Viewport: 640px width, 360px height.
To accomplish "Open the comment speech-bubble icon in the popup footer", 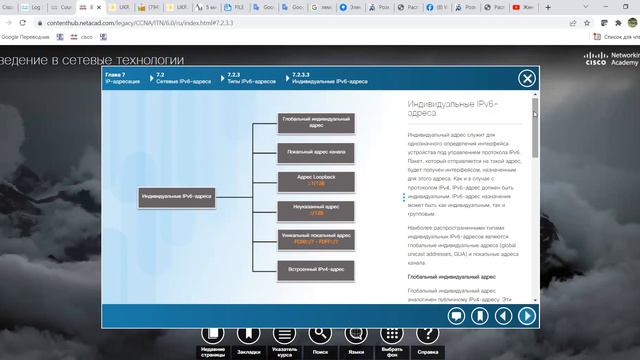I will point(456,316).
